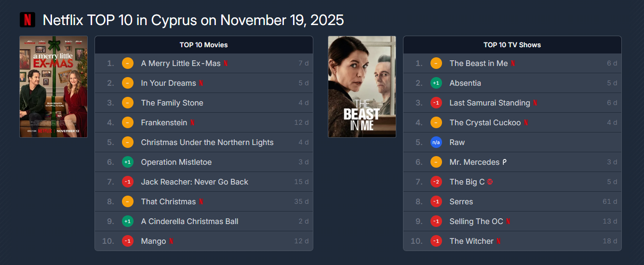Click the green +1 badge beside Absentia
Screen dimensions: 644x265
coord(436,83)
